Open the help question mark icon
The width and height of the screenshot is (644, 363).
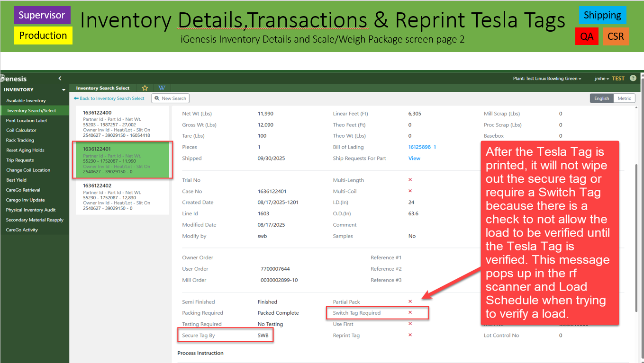point(633,79)
